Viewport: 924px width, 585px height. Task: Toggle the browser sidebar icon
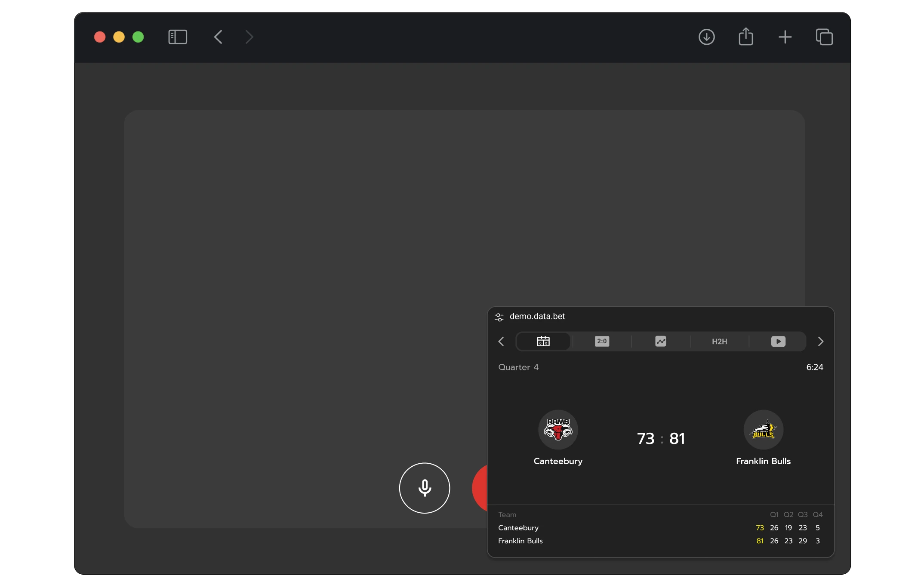[178, 37]
